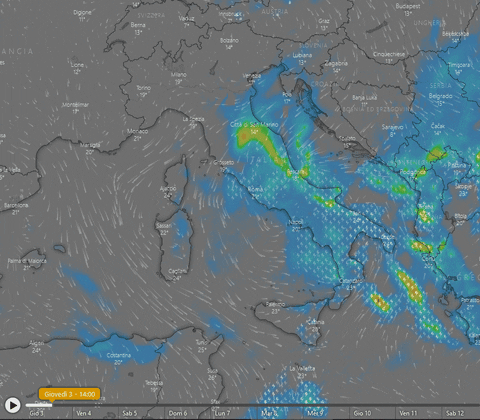Image resolution: width=480 pixels, height=420 pixels.
Task: Select Dom 6 on the timeline
Action: coord(178,413)
